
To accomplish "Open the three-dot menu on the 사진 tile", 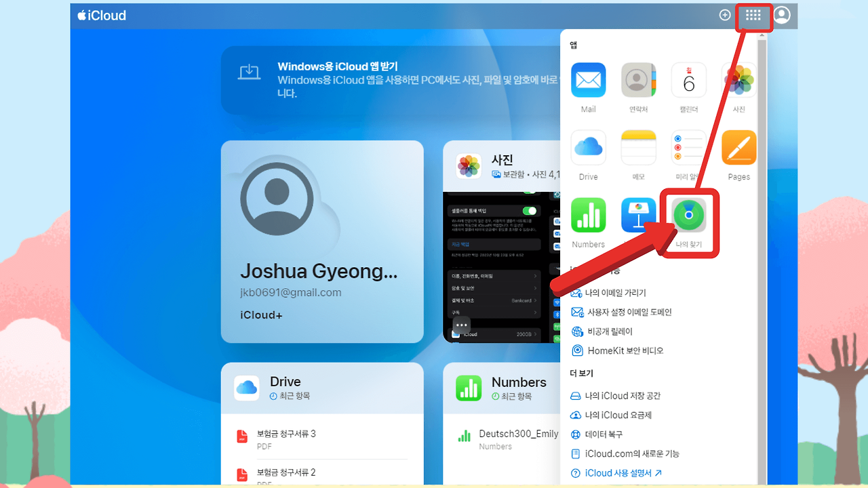I will (x=461, y=325).
